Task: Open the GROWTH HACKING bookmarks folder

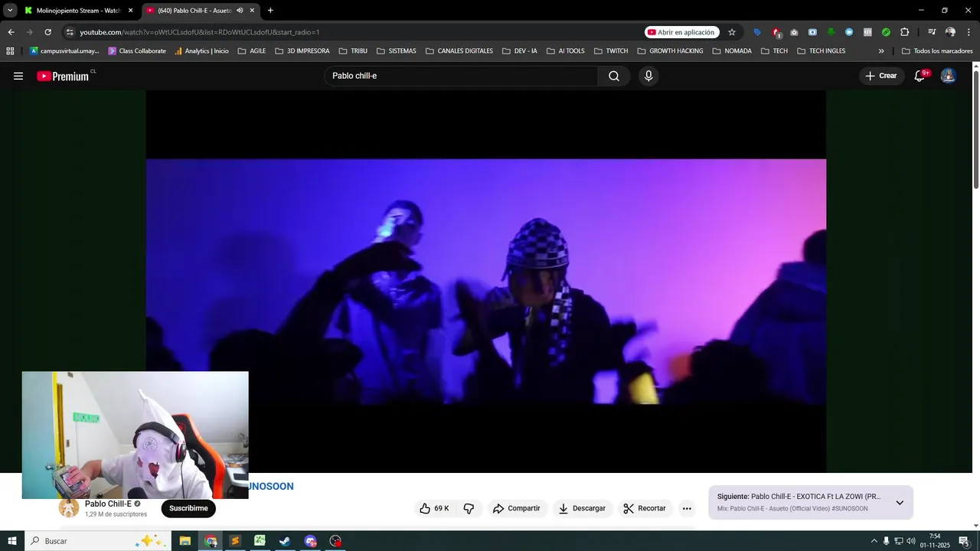Action: (670, 51)
